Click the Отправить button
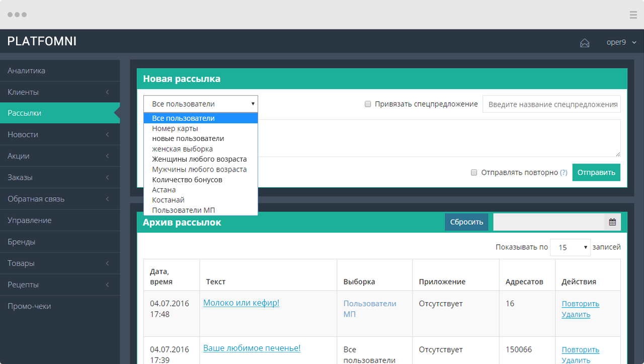The image size is (644, 364). pos(596,172)
